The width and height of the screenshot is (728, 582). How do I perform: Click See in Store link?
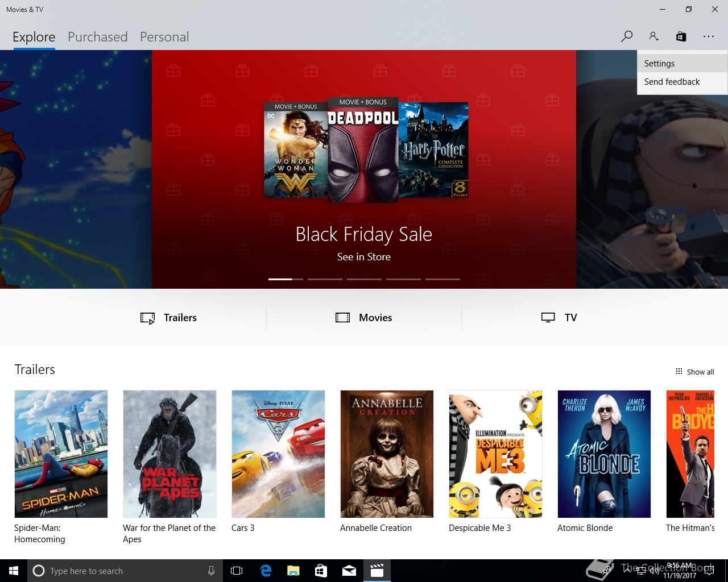click(x=364, y=257)
